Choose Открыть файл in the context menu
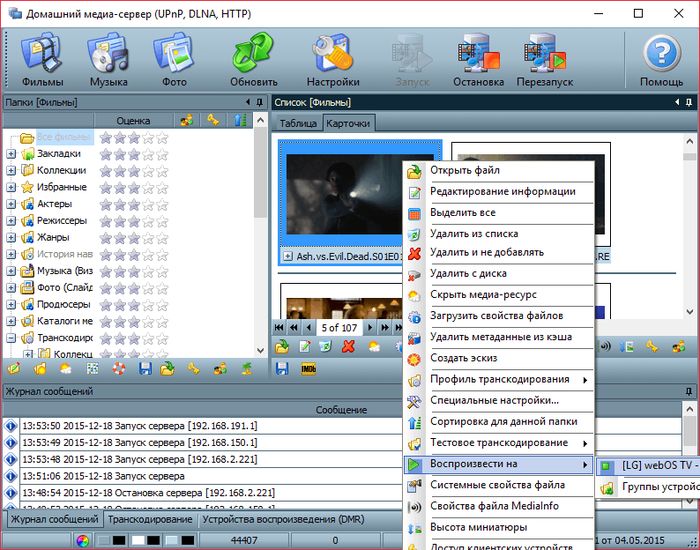This screenshot has height=550, width=700. (464, 170)
